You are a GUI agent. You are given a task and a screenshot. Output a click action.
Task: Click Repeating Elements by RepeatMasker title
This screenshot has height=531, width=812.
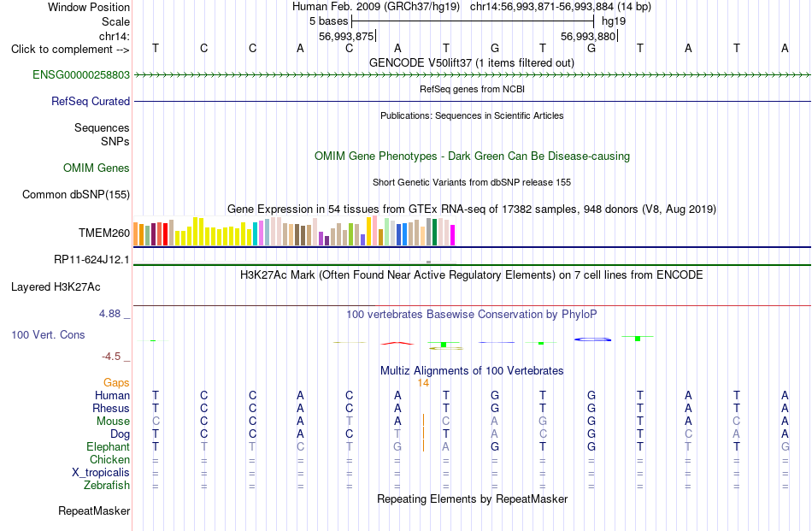point(473,499)
